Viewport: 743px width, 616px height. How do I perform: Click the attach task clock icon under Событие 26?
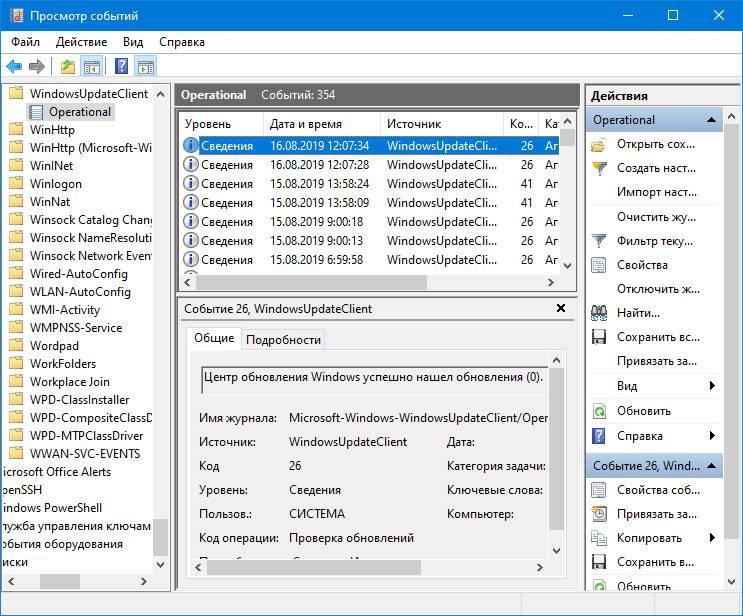[x=599, y=514]
